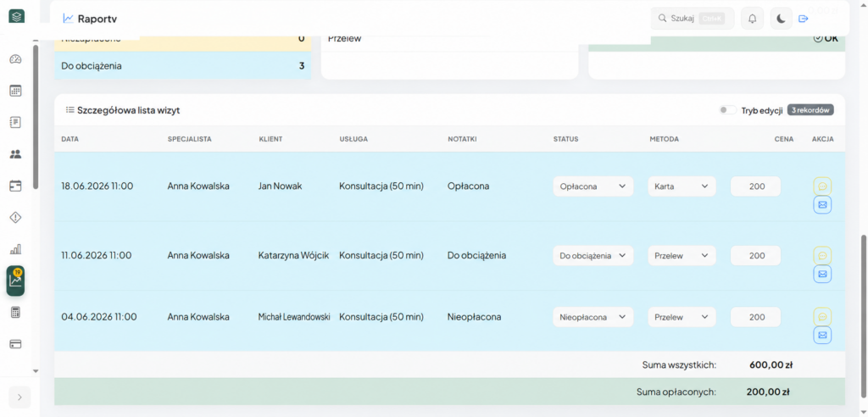
Task: Click the Raporty page title
Action: 97,19
